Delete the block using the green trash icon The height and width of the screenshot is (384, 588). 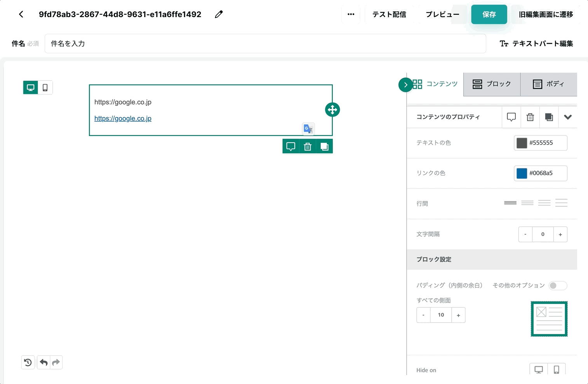[308, 147]
